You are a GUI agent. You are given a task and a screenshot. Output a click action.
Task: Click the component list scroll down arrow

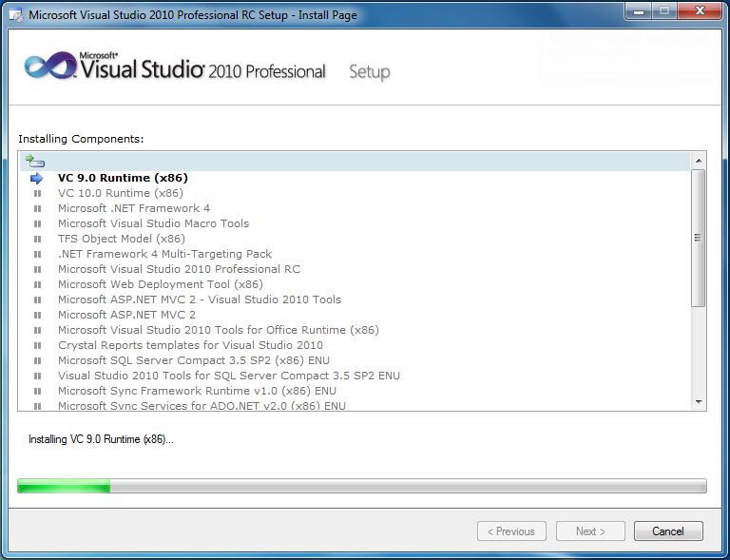(699, 402)
